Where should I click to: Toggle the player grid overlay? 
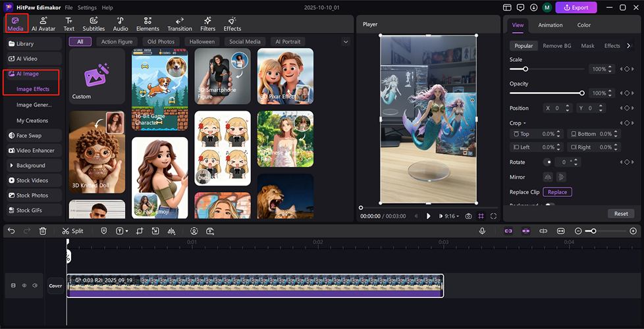481,216
